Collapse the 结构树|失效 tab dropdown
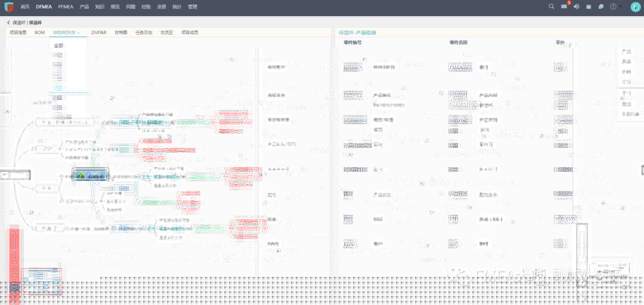 coord(67,32)
